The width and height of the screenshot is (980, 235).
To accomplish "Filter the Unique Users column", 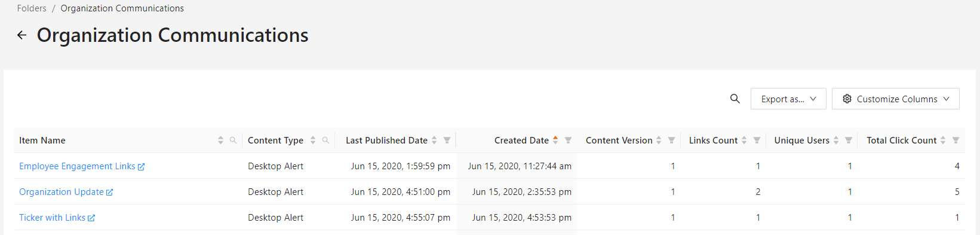I will tap(849, 140).
